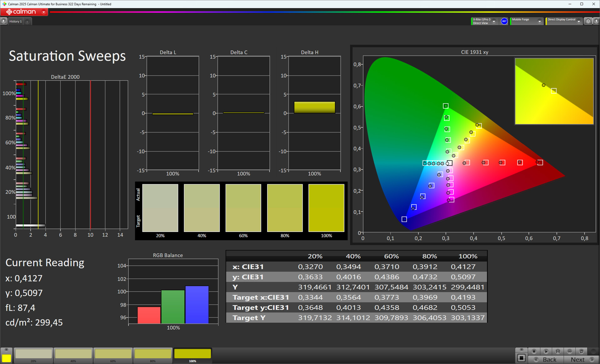Viewport: 600px width, 364px height.
Task: Collapse the right side panel arrow
Action: pos(596,21)
